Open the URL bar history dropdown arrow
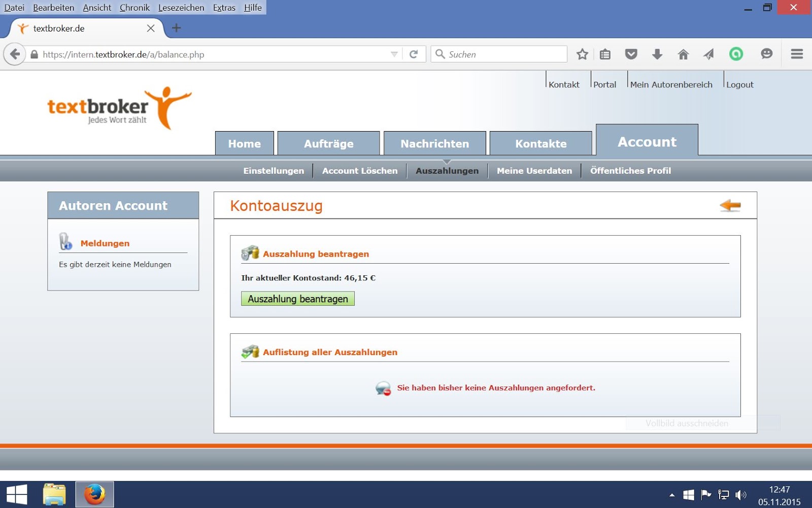812x508 pixels. 394,54
